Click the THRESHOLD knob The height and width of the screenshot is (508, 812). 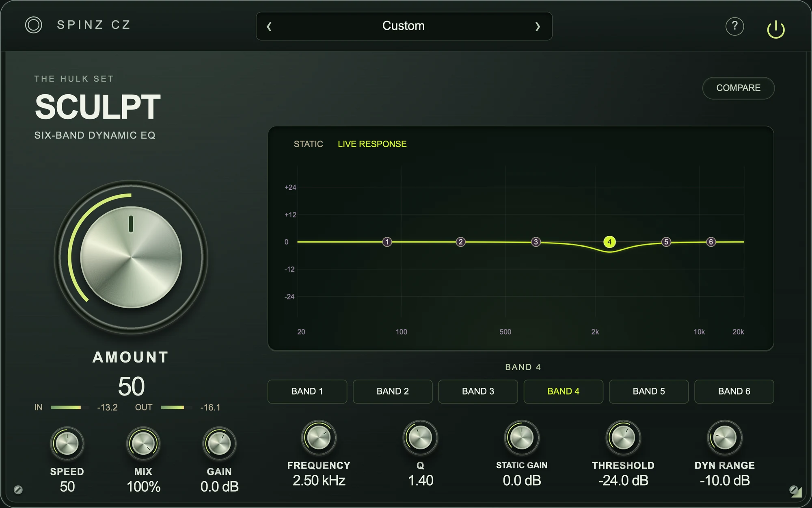point(623,438)
